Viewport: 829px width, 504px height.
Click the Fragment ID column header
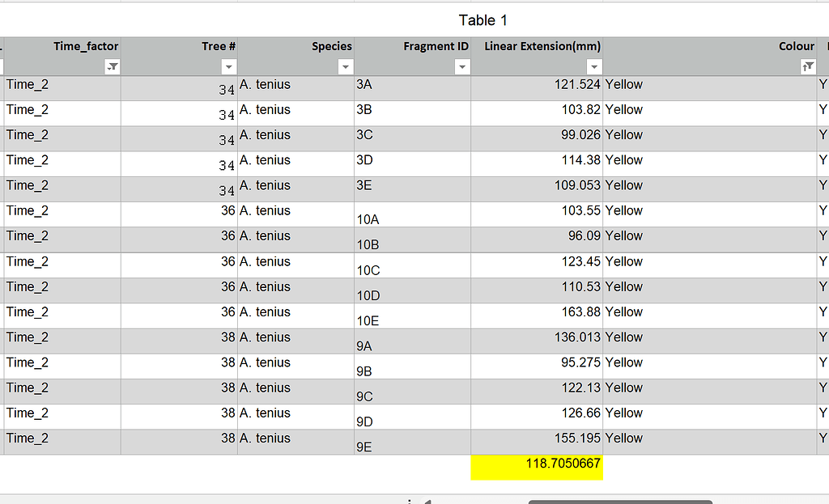[436, 46]
